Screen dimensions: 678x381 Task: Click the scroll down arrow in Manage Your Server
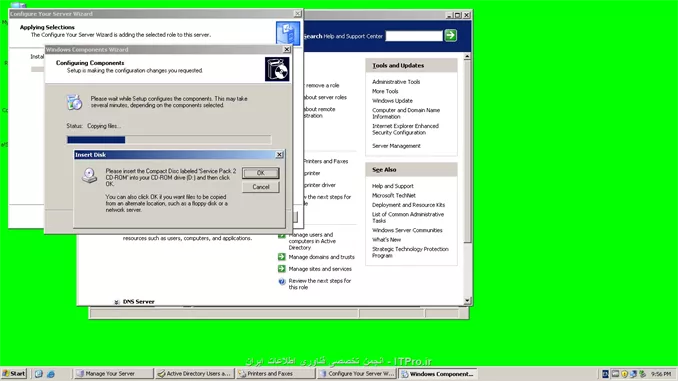pyautogui.click(x=467, y=301)
